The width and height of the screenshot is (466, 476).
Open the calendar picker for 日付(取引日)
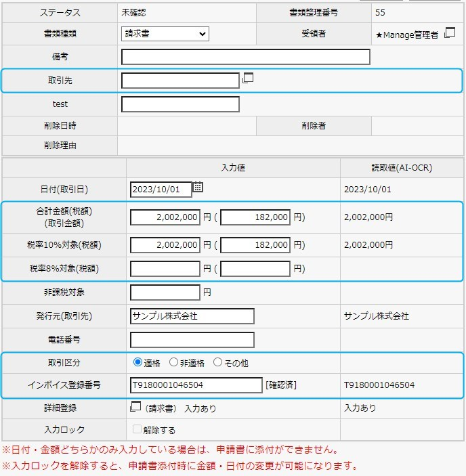click(198, 187)
